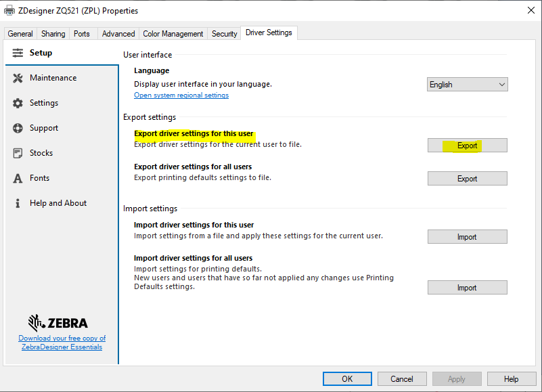Screen dimensions: 542x392
Task: Open the Color Management tab
Action: (x=173, y=33)
